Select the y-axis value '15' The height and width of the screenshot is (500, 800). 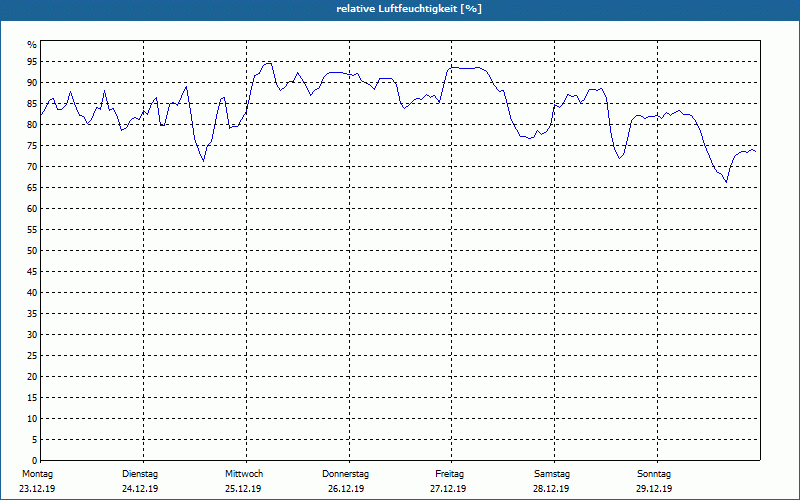[x=32, y=398]
